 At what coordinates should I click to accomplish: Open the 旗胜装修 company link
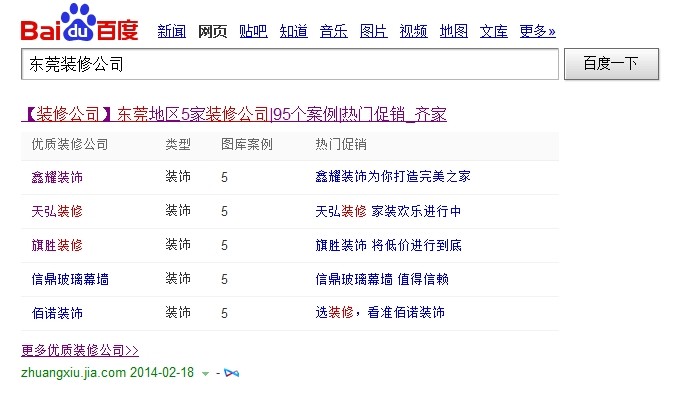tap(57, 245)
